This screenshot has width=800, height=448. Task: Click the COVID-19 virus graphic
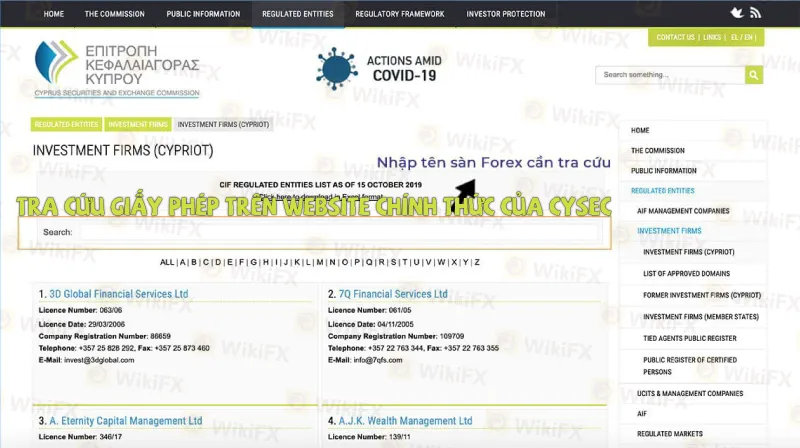pyautogui.click(x=336, y=68)
